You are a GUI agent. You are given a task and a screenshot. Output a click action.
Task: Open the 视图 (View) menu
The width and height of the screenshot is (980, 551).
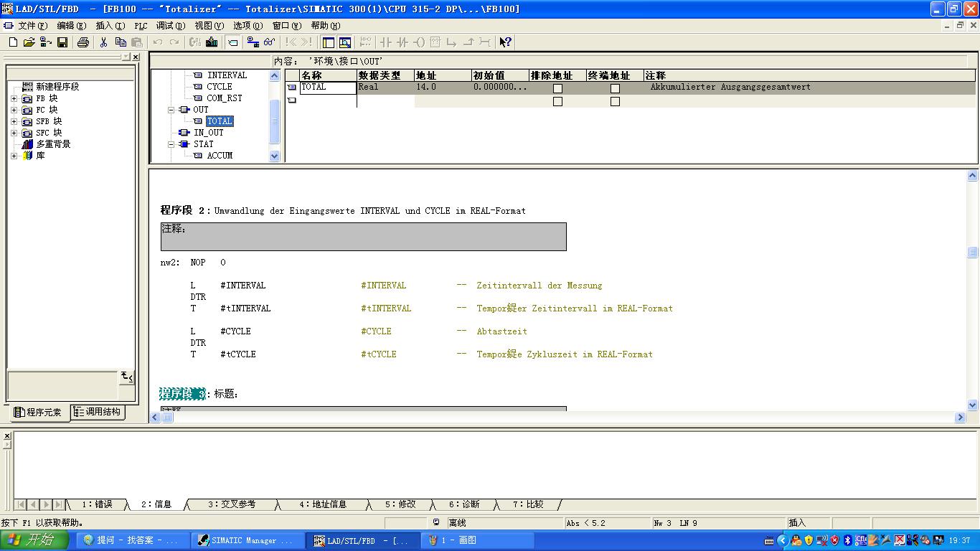coord(209,26)
